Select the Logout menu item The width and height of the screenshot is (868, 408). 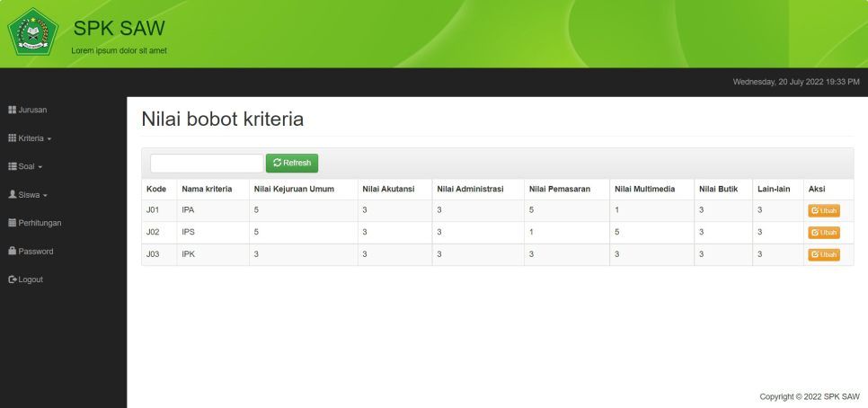click(x=31, y=279)
